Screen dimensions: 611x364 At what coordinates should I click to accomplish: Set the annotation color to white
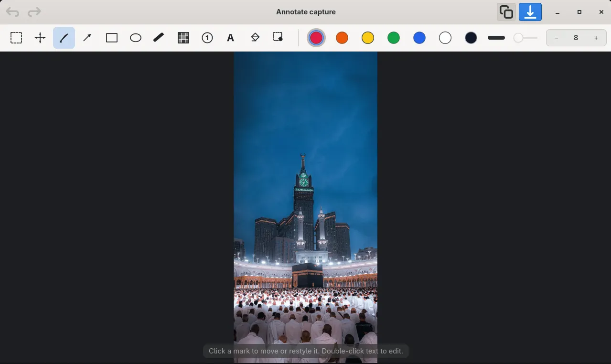pos(445,38)
